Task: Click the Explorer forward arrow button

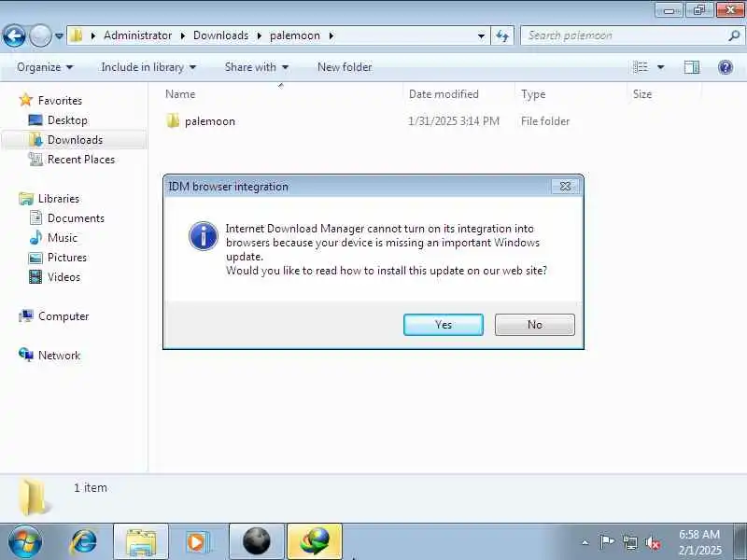Action: (x=40, y=35)
